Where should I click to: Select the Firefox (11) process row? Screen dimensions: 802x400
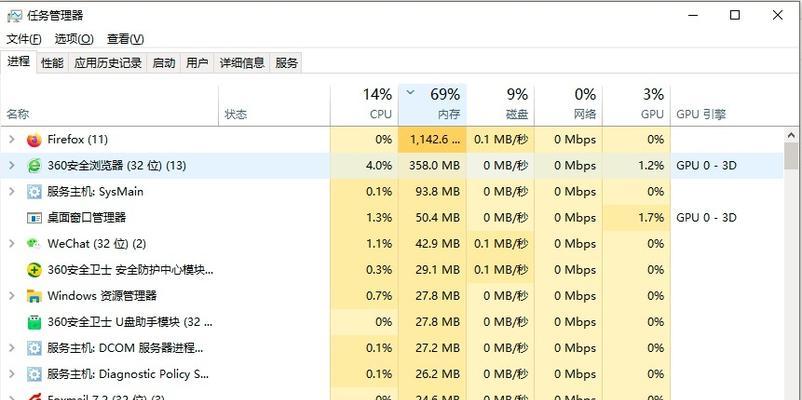point(392,140)
